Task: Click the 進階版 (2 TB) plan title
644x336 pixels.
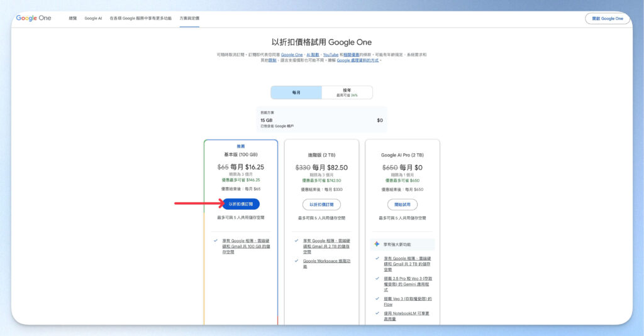Action: [321, 155]
